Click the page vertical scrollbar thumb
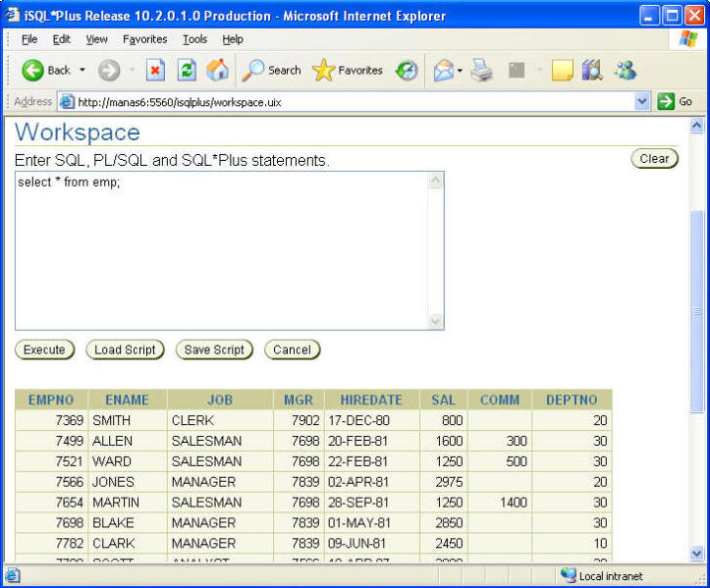 pyautogui.click(x=697, y=311)
